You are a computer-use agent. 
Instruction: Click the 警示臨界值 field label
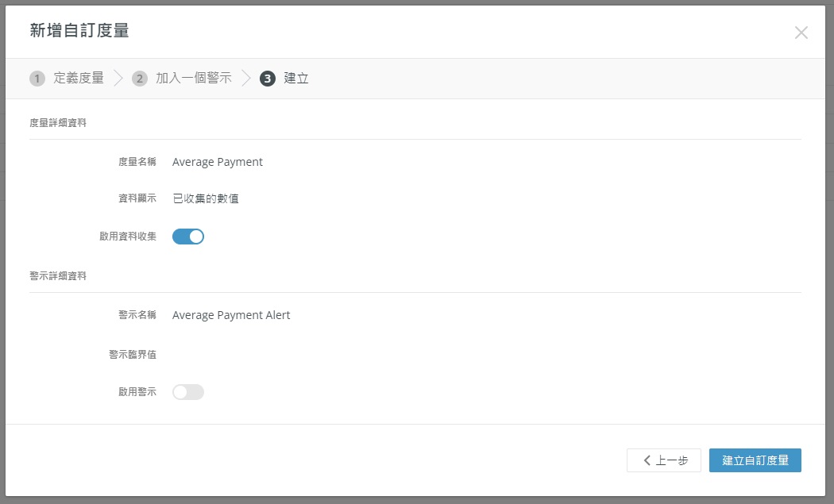(x=133, y=355)
